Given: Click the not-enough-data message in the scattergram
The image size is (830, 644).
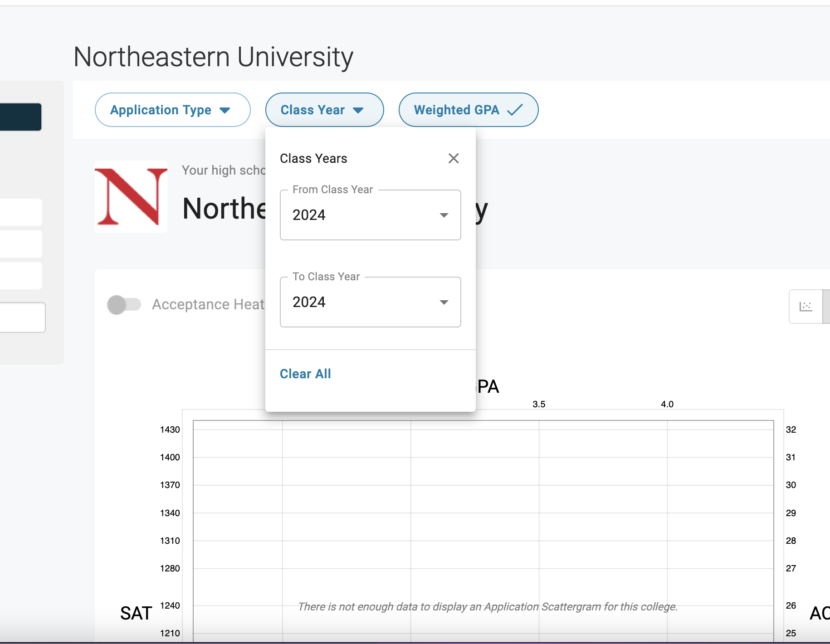Looking at the screenshot, I should [488, 607].
